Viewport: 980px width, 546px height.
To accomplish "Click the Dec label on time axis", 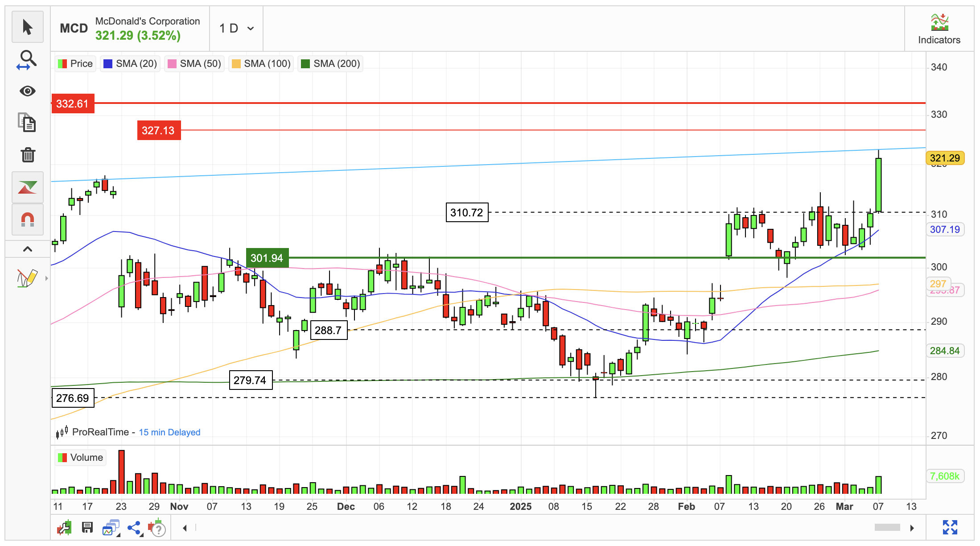I will point(346,507).
